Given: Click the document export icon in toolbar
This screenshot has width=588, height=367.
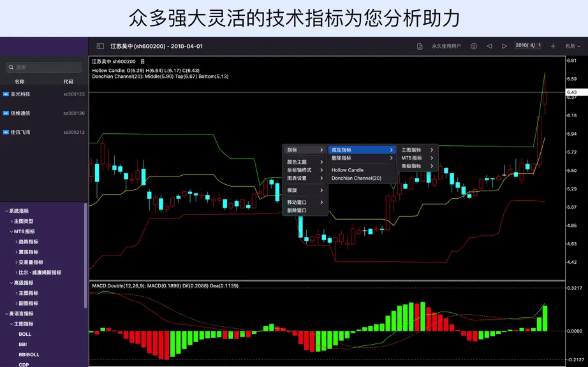Looking at the screenshot, I should coord(420,46).
